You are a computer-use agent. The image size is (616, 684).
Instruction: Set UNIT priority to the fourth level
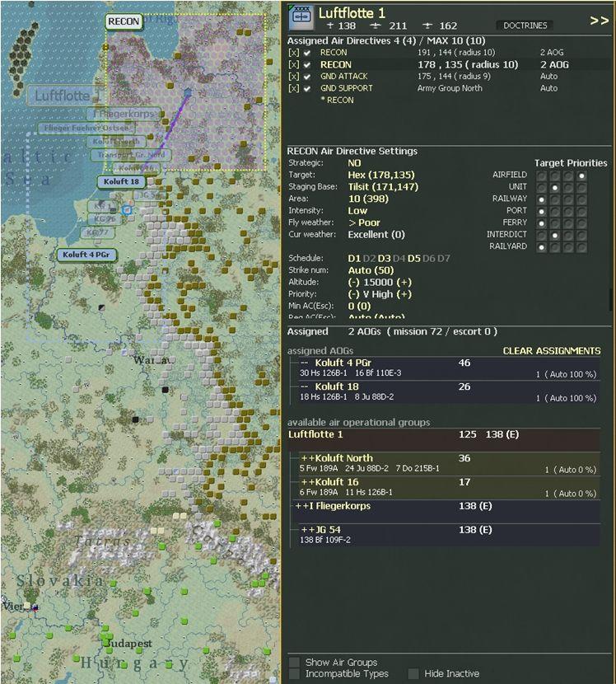581,188
